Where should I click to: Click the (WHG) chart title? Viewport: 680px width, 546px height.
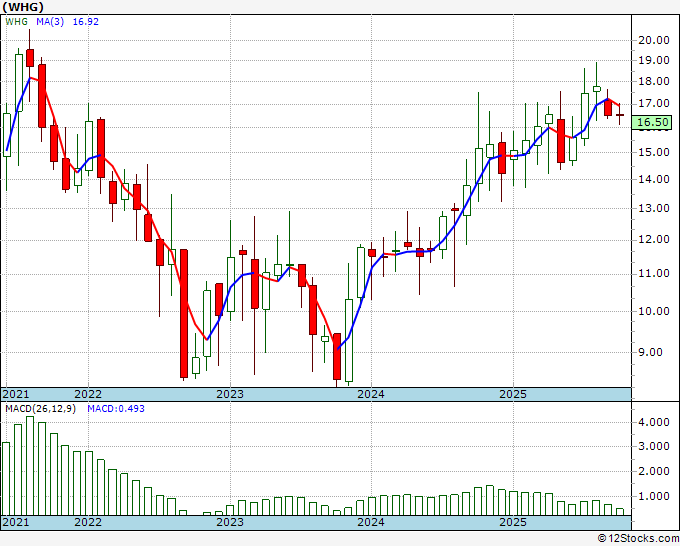23,7
